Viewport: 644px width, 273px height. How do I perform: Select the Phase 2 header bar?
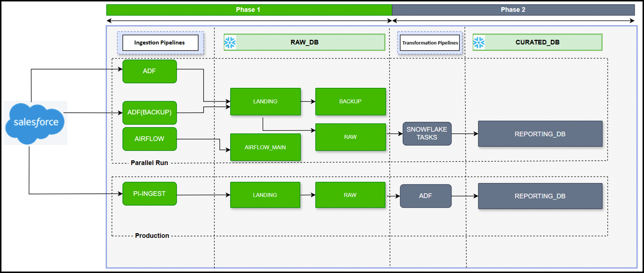[513, 10]
